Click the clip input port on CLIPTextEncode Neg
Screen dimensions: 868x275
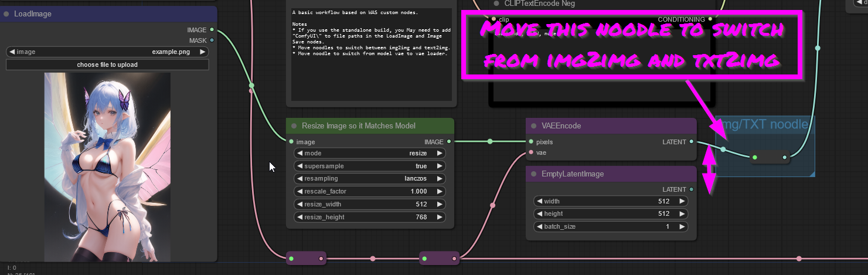[493, 19]
